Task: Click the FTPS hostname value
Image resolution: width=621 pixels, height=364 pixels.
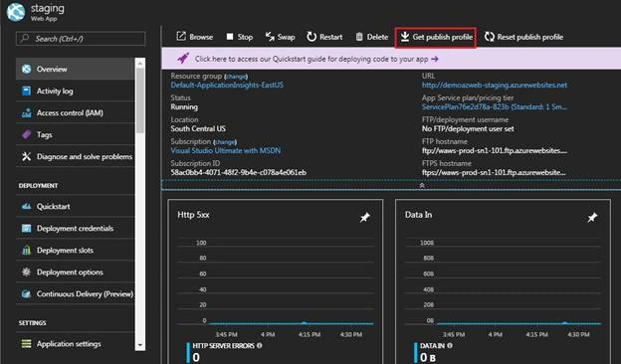Action: (494, 172)
